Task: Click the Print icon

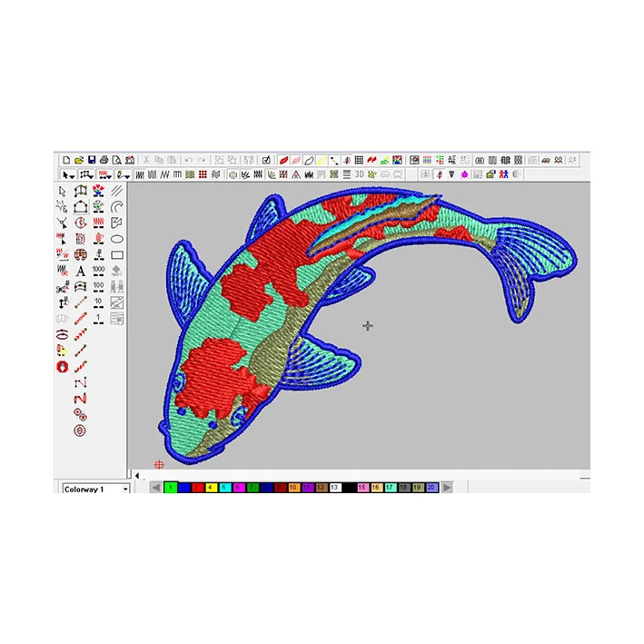Action: 104,160
